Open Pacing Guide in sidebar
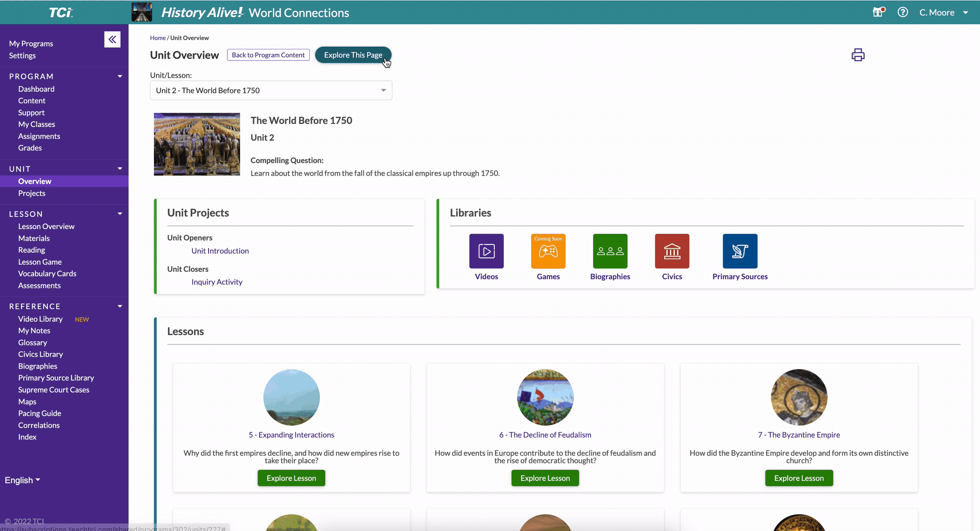Image resolution: width=980 pixels, height=531 pixels. pyautogui.click(x=39, y=413)
